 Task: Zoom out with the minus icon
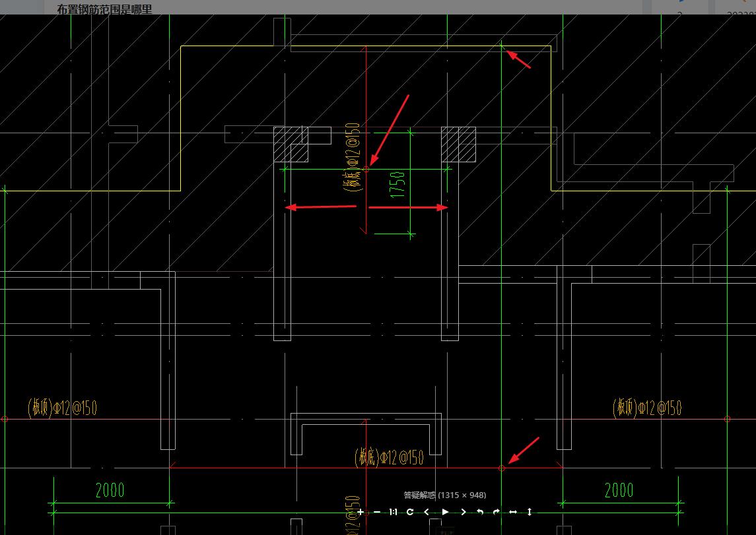pyautogui.click(x=377, y=512)
